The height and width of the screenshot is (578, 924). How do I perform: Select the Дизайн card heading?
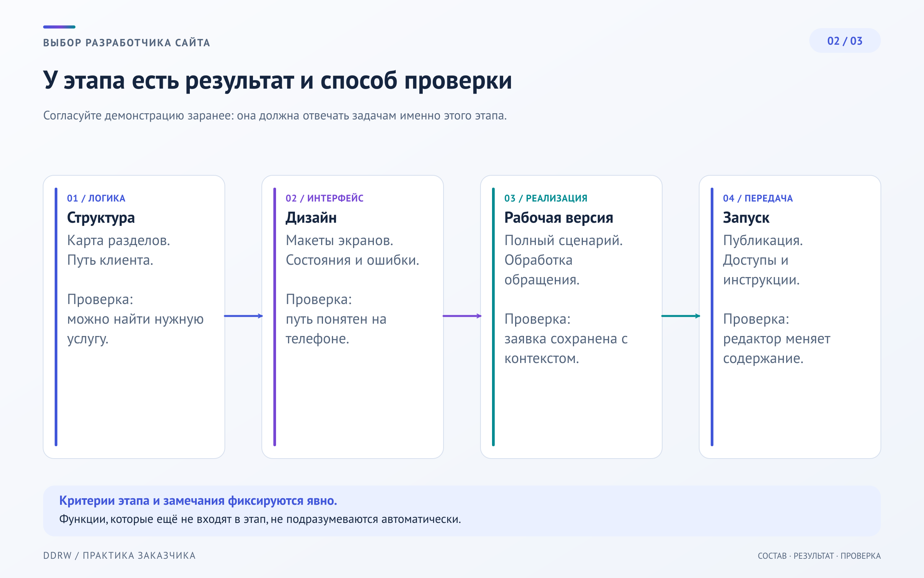coord(311,218)
